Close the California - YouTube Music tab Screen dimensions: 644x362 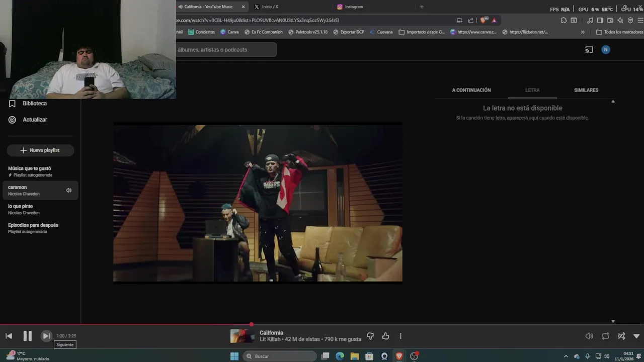[x=244, y=7]
